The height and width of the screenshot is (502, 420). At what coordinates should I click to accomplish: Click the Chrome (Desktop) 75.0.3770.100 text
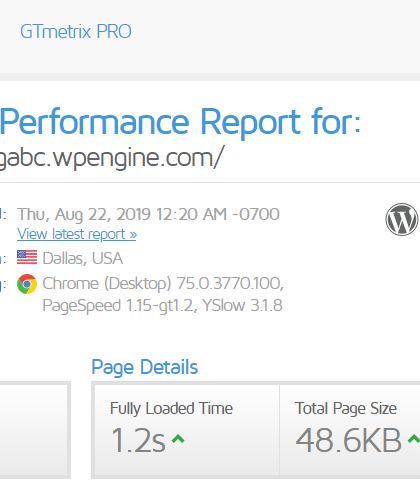163,284
